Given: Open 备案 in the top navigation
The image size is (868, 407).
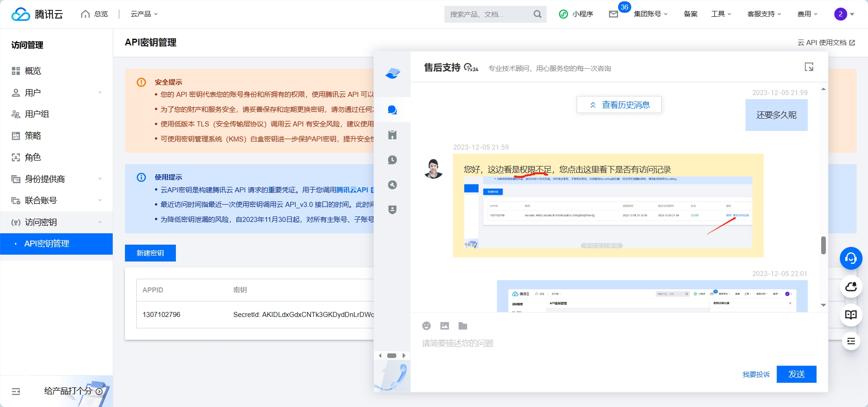Looking at the screenshot, I should (690, 14).
